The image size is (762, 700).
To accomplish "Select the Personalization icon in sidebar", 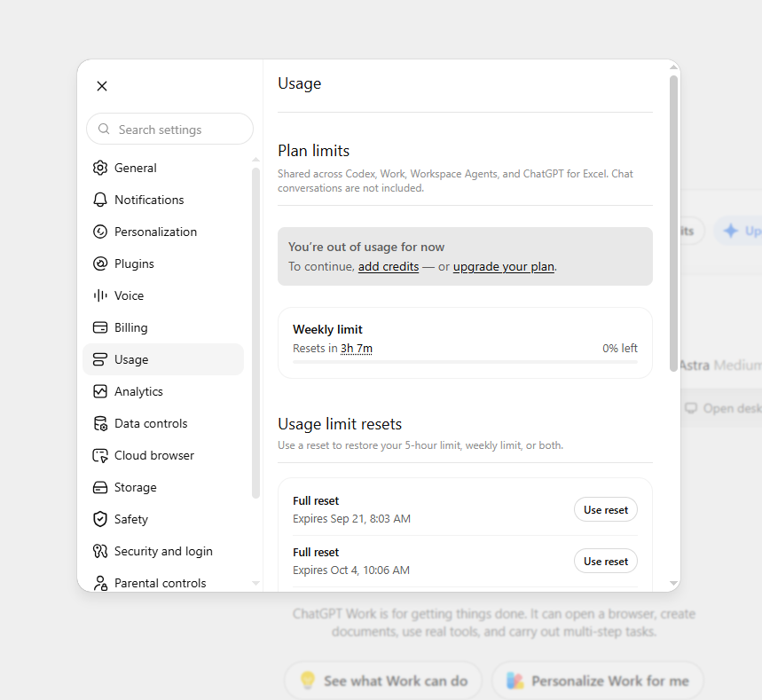I will coord(100,232).
